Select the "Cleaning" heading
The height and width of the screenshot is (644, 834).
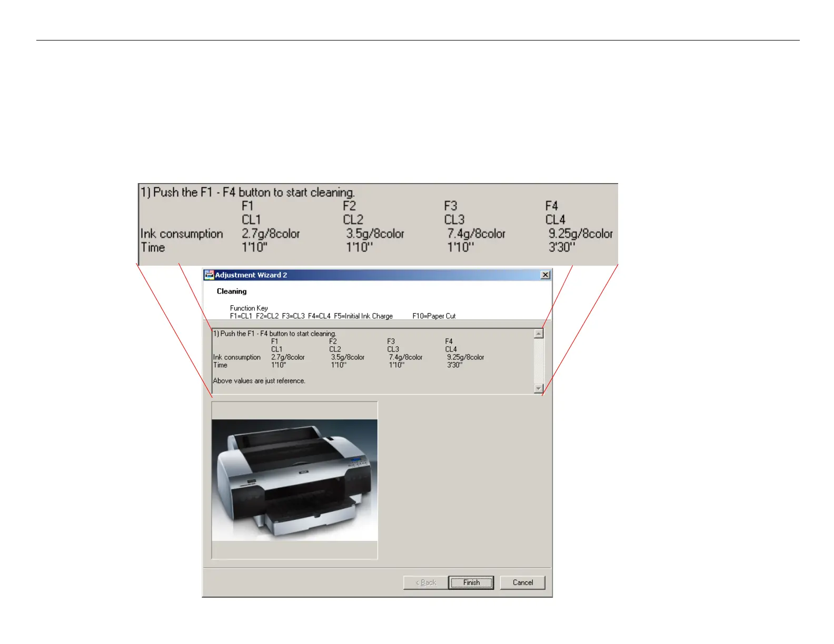232,291
